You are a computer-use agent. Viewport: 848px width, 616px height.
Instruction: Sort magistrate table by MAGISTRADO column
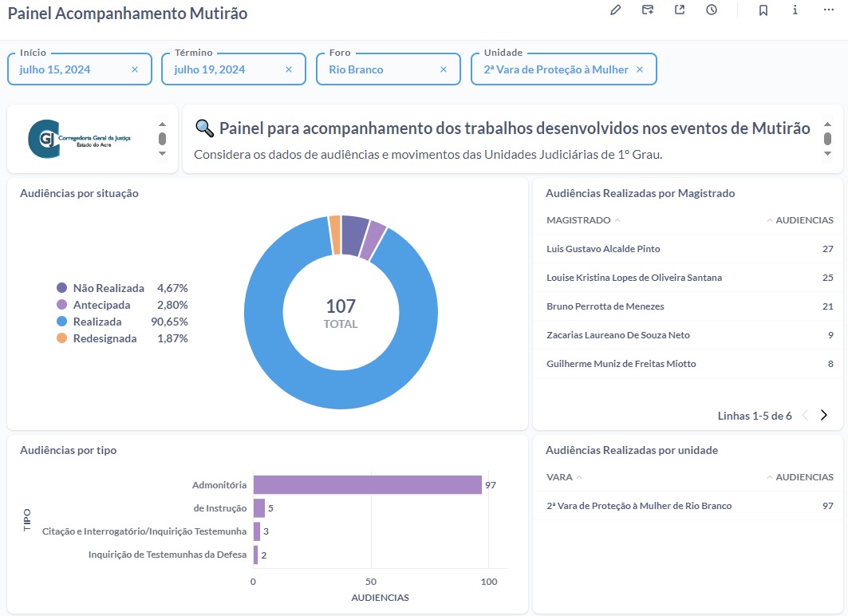[578, 220]
